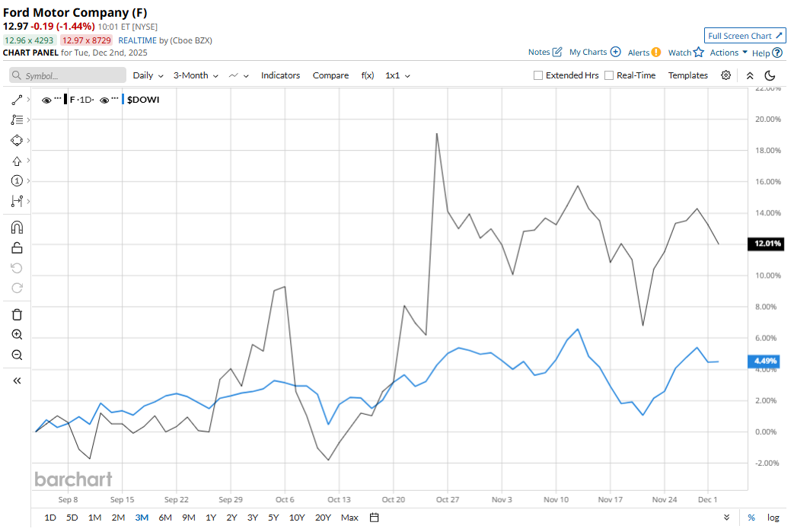Click the REALTIME data source link
The height and width of the screenshot is (532, 794).
coord(137,40)
